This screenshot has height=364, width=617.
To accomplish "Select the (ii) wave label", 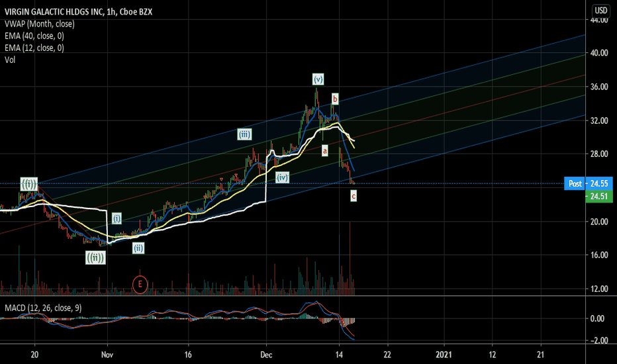I will point(138,248).
